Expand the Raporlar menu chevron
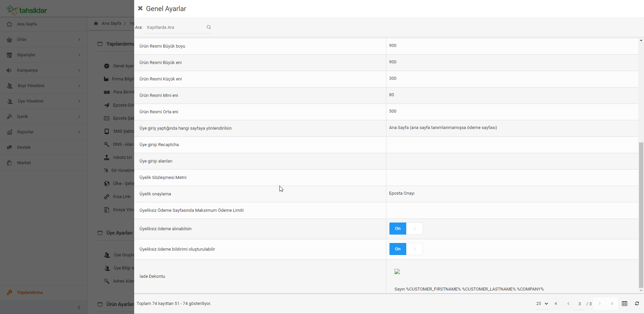The height and width of the screenshot is (314, 644). click(79, 132)
